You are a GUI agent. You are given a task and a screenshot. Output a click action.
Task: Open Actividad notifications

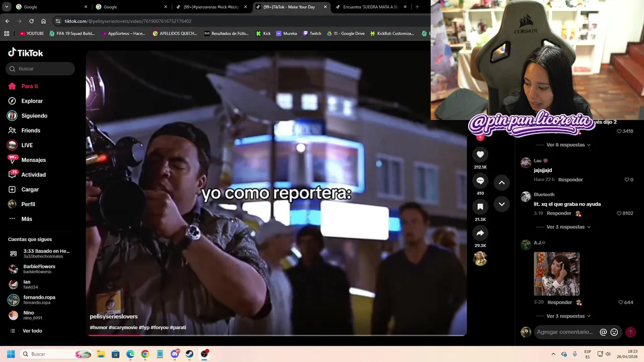27,174
